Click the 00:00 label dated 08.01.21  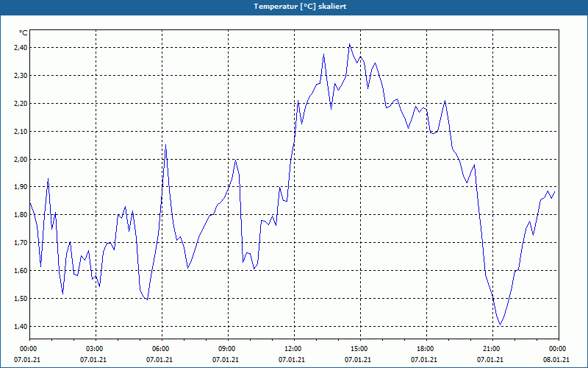pos(559,349)
